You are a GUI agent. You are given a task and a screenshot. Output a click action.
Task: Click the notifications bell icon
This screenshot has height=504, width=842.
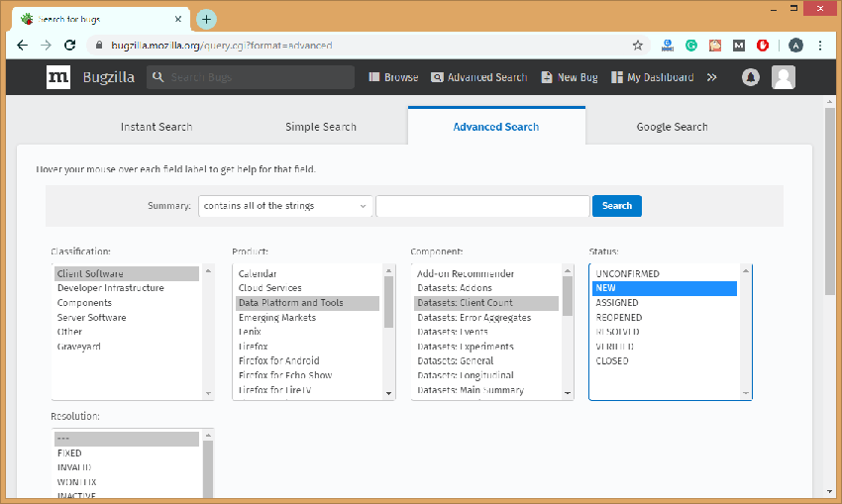point(751,77)
